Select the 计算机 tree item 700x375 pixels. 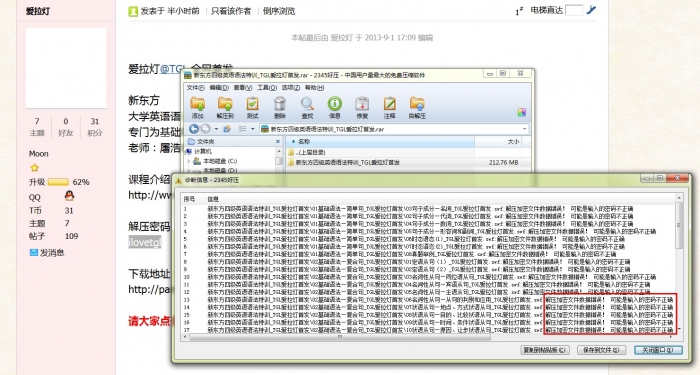(x=203, y=152)
